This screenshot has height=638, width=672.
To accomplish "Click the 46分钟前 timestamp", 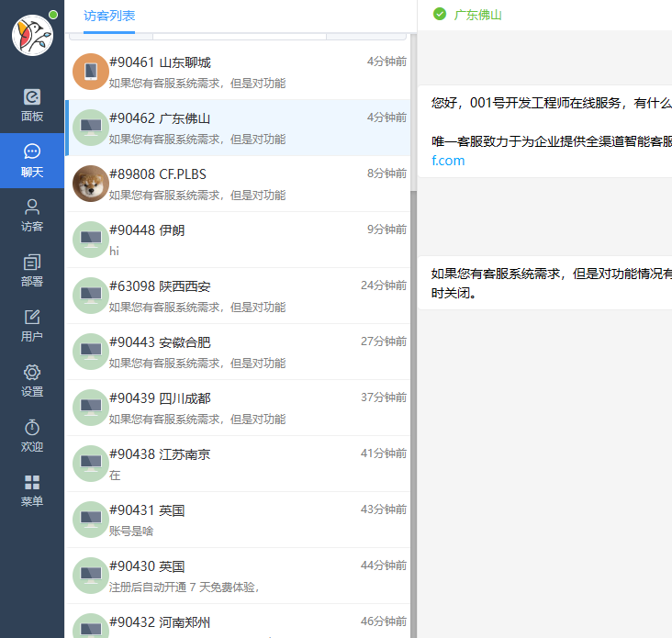I will [x=384, y=621].
